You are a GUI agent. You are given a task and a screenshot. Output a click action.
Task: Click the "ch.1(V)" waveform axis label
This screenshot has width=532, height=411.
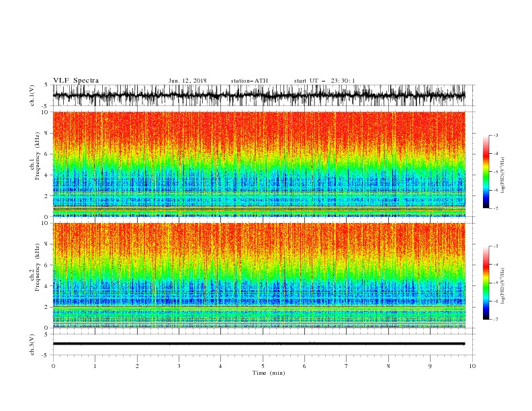click(32, 95)
